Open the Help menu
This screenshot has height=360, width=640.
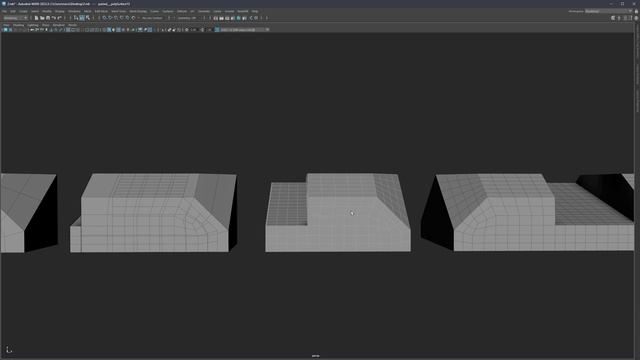(255, 11)
